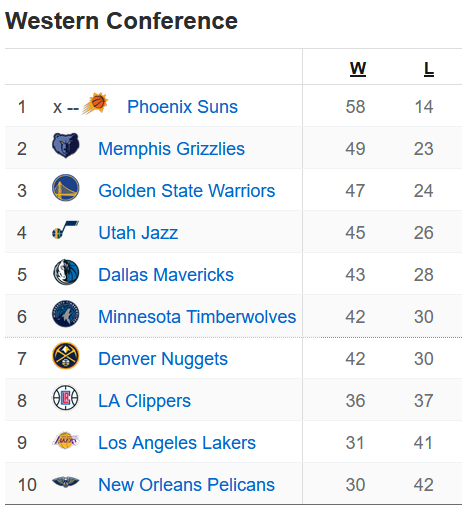Open the New Orleans Pelicans link
This screenshot has height=505, width=462.
point(186,485)
